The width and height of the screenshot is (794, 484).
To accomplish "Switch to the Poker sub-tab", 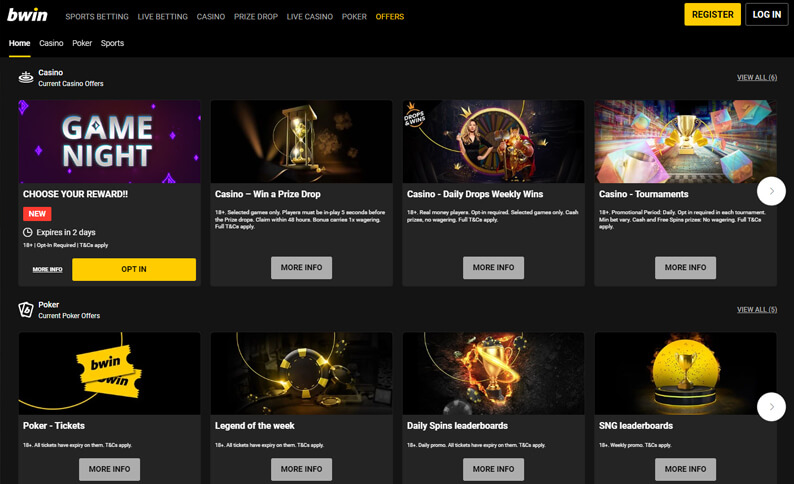I will 82,44.
